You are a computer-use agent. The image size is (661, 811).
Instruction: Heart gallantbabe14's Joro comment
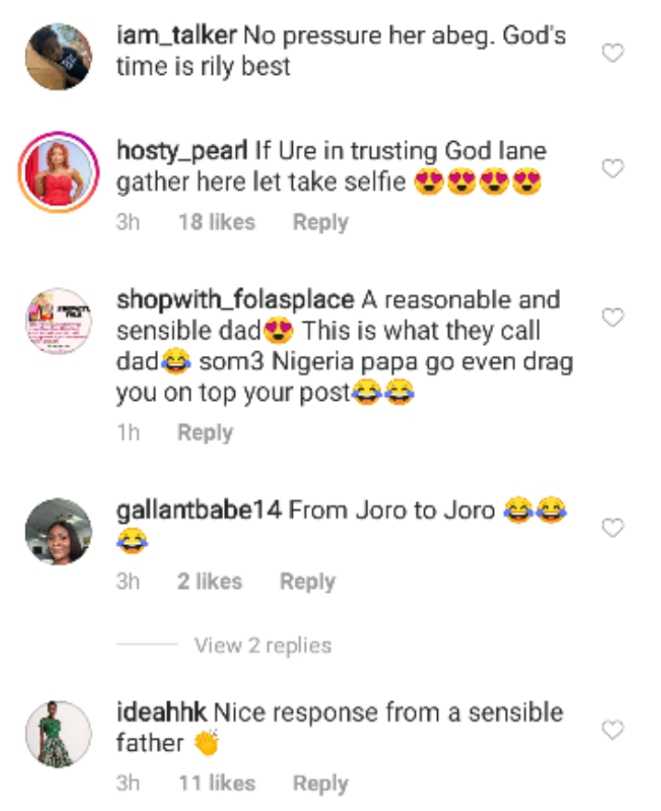click(x=611, y=527)
